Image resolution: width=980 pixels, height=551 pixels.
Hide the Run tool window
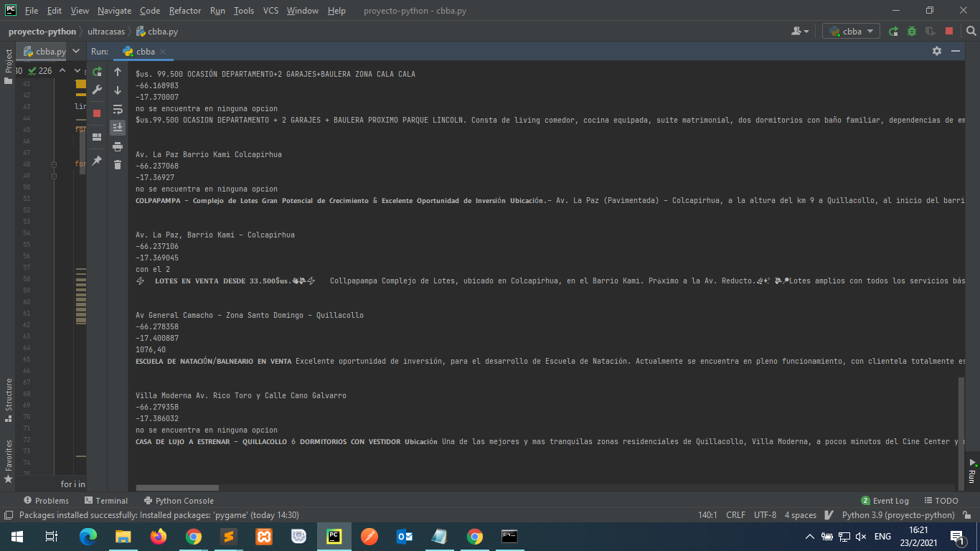[x=956, y=51]
